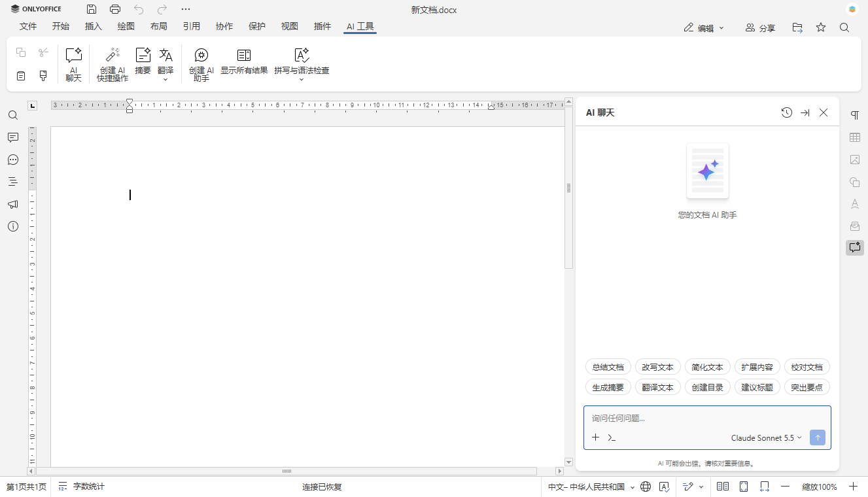The height and width of the screenshot is (497, 868).
Task: Click the 突出要点 suggestion chip
Action: [x=807, y=387]
